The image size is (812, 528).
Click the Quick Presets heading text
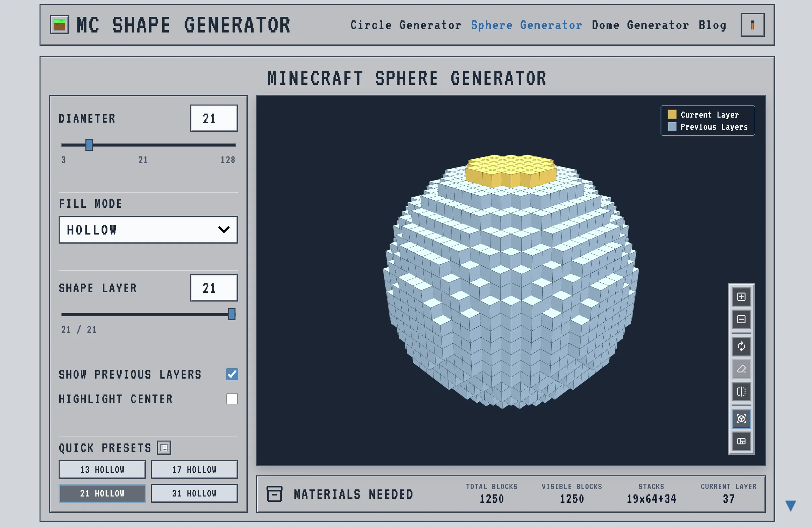point(105,448)
